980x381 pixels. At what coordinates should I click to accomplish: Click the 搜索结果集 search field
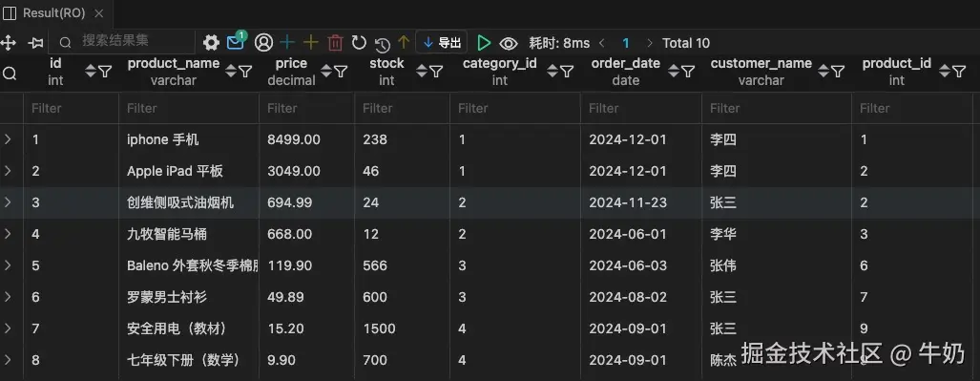click(122, 42)
